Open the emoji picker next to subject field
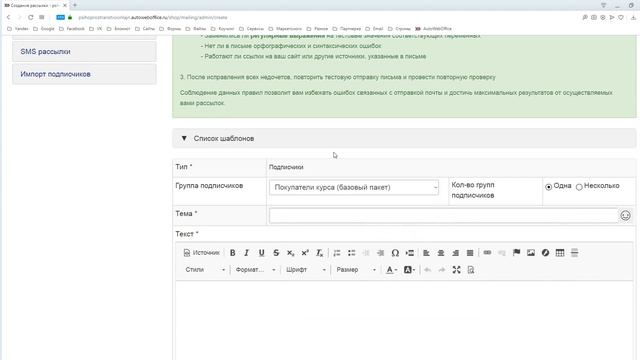 coord(625,216)
